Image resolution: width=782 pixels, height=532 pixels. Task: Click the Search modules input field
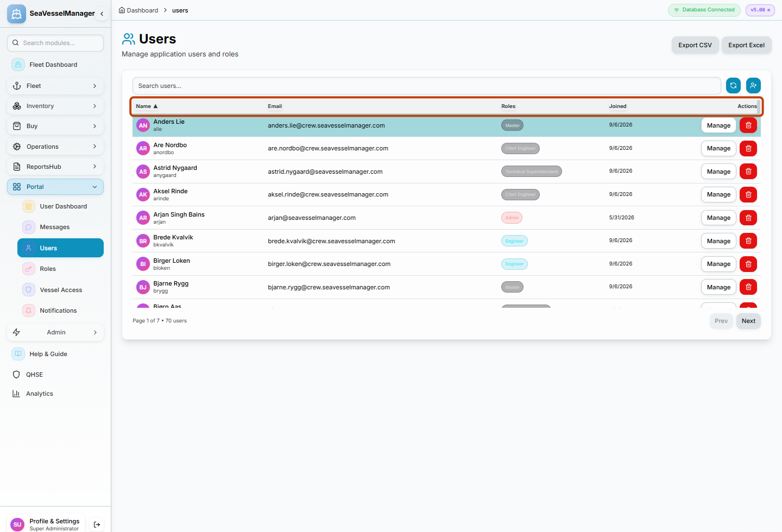(x=55, y=43)
